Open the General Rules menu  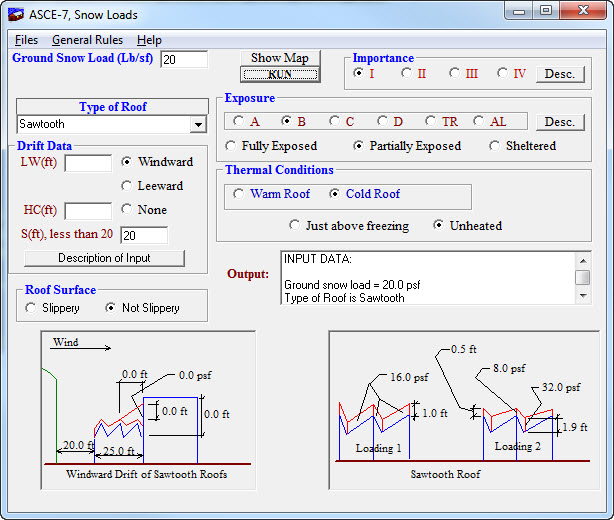point(87,40)
